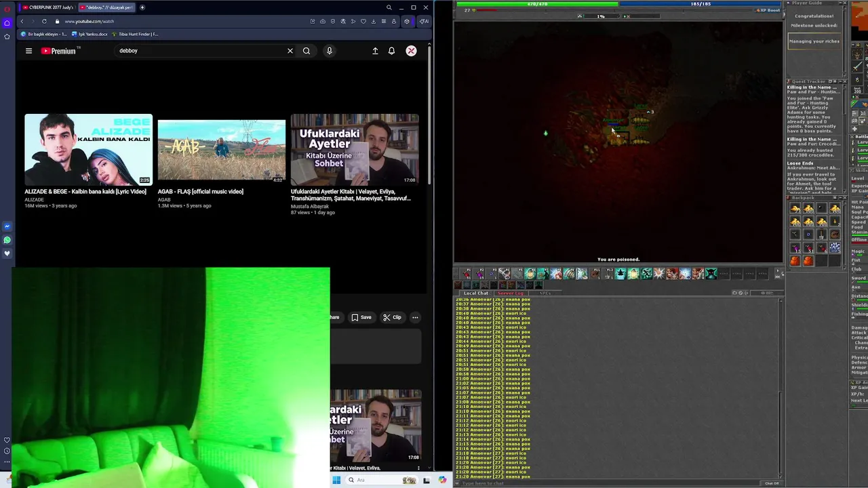Open the Mustafa Albayrak channel link

(309, 206)
